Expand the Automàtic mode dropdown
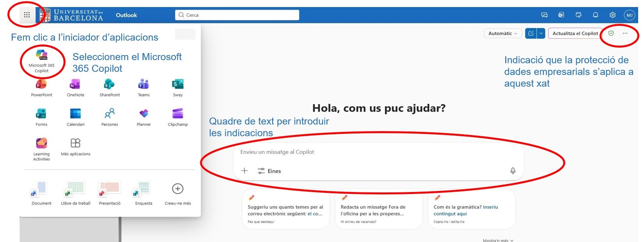 (x=502, y=33)
